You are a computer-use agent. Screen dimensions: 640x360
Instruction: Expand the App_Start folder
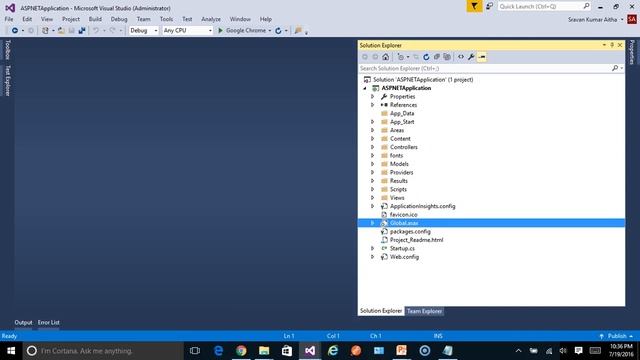(372, 122)
